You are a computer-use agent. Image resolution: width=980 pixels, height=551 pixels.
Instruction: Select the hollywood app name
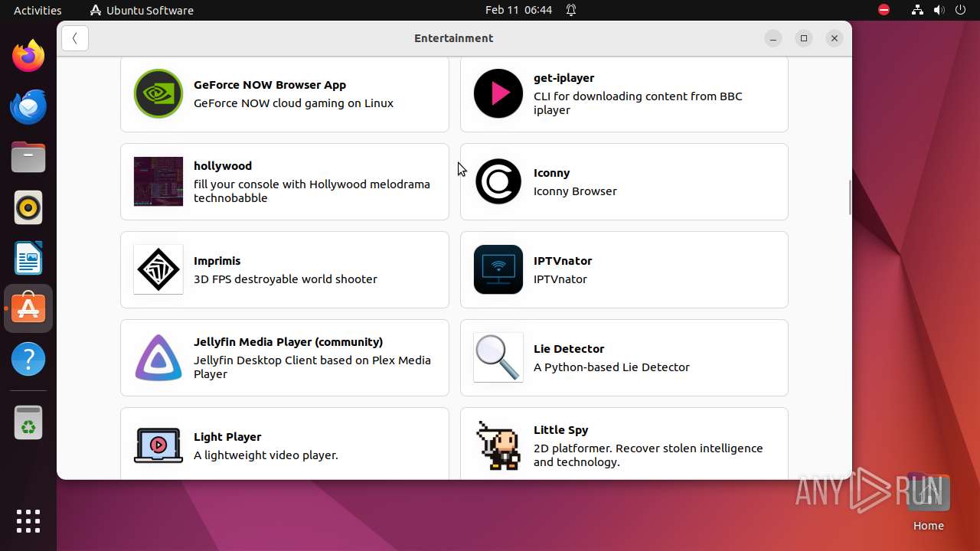[x=223, y=166]
